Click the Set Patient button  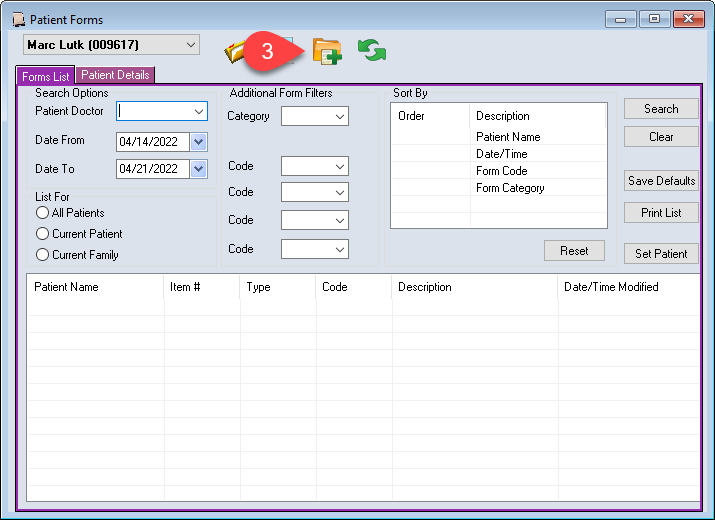(661, 253)
